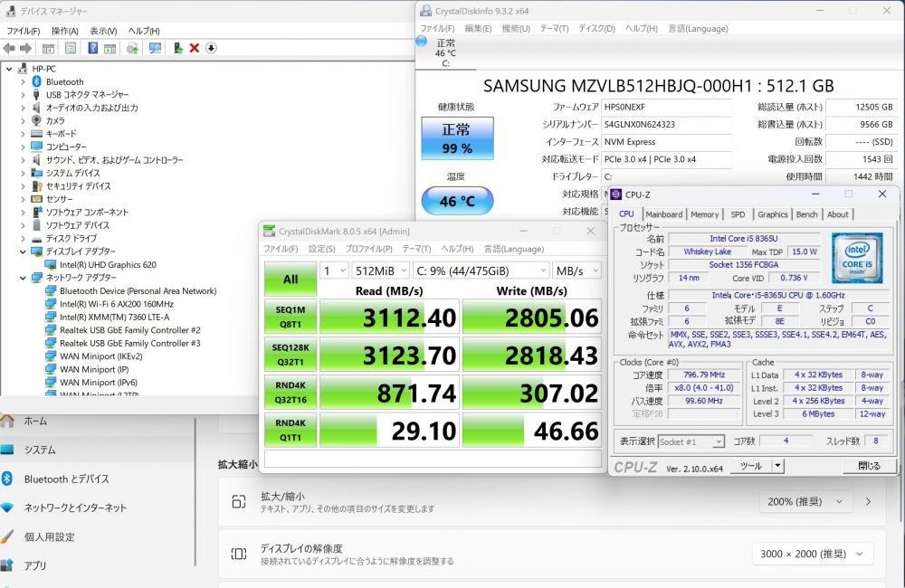Select Intel(R) UHD Graphics 620 in device tree

tap(108, 265)
